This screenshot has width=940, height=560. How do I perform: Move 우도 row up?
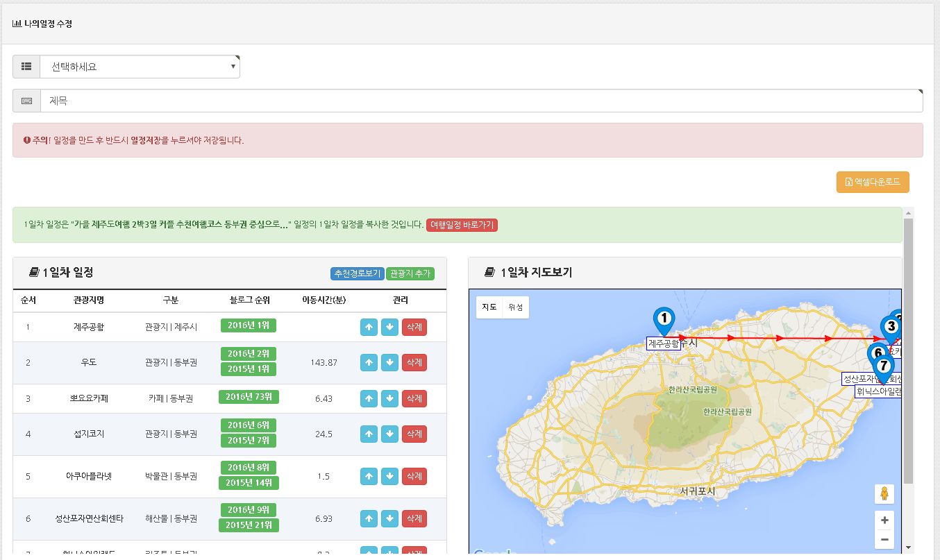pyautogui.click(x=369, y=363)
